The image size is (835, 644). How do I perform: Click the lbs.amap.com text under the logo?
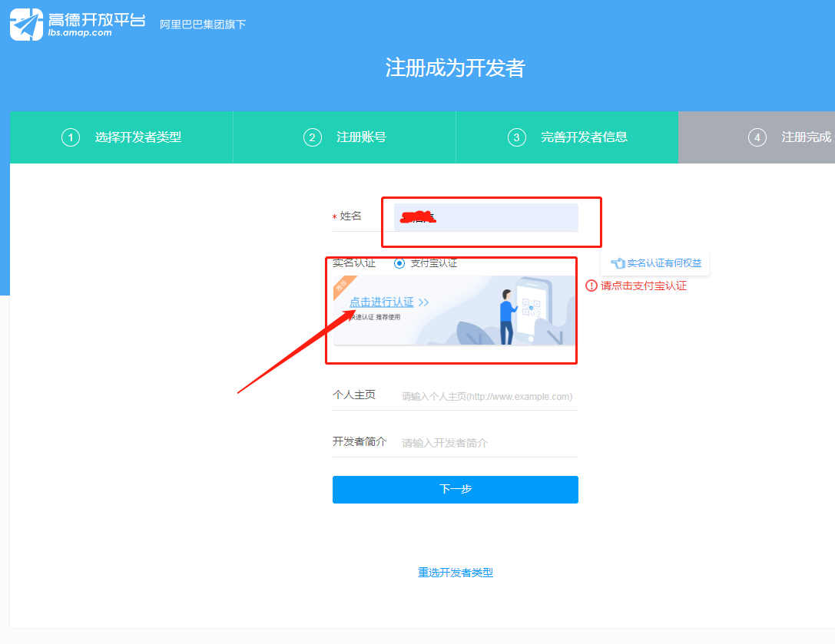coord(80,32)
